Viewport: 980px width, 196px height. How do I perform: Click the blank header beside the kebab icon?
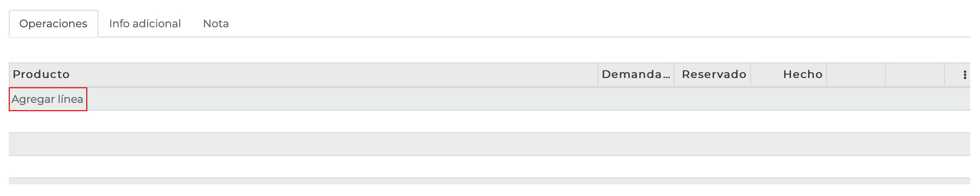(915, 75)
